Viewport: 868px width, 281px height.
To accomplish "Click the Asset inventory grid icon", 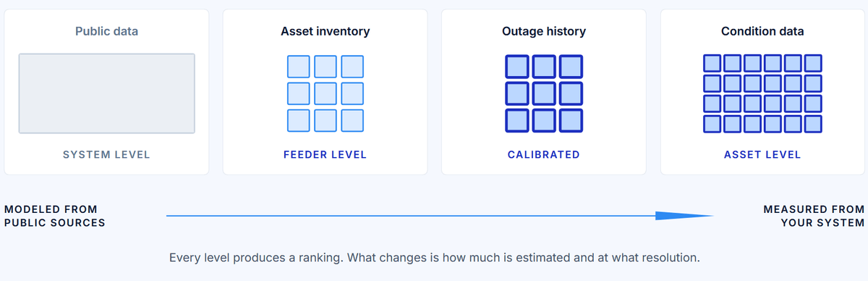I will 325,93.
